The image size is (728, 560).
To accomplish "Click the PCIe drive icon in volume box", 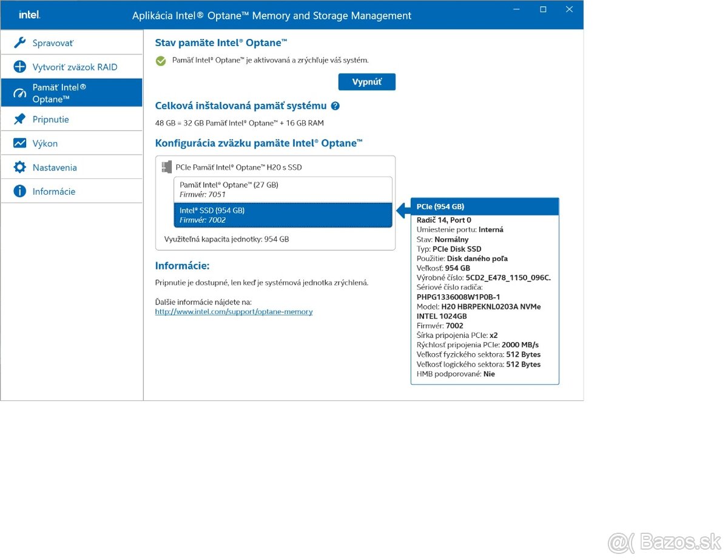I will click(166, 167).
